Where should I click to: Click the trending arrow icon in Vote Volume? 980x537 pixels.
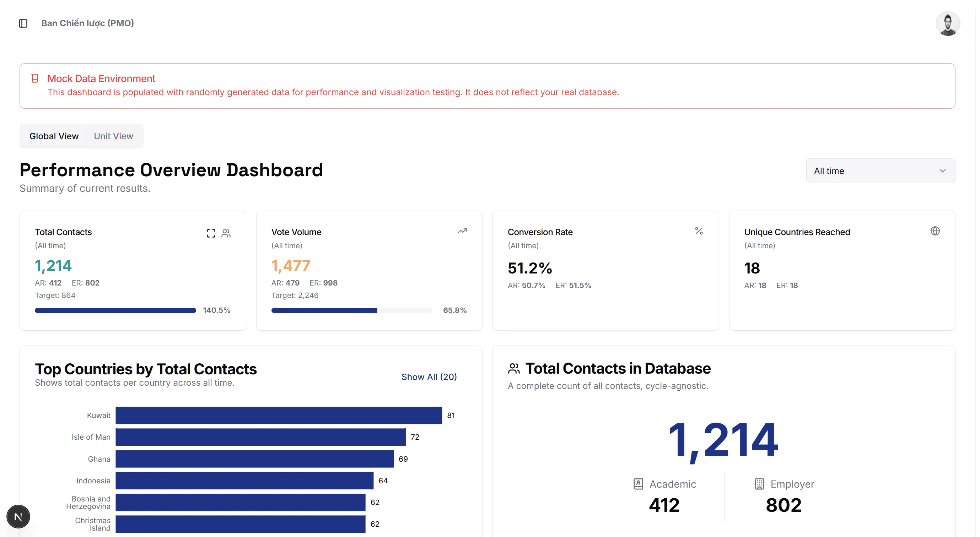462,231
